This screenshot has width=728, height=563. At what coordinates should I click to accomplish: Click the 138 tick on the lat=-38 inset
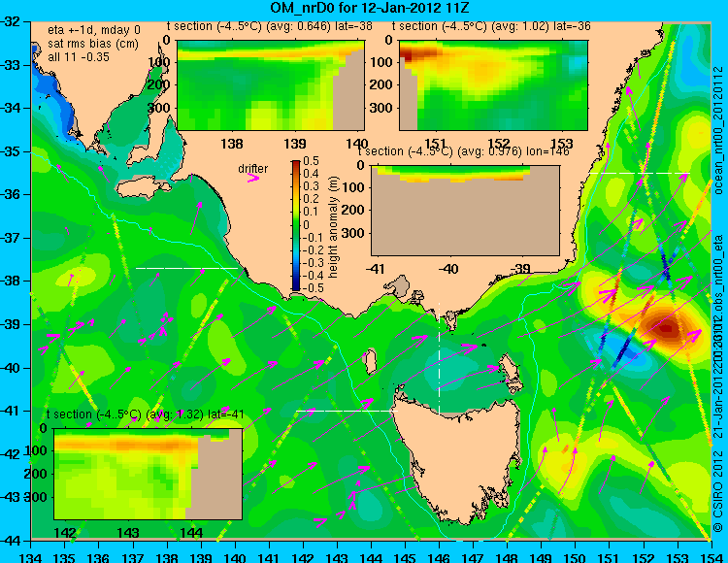pyautogui.click(x=232, y=144)
